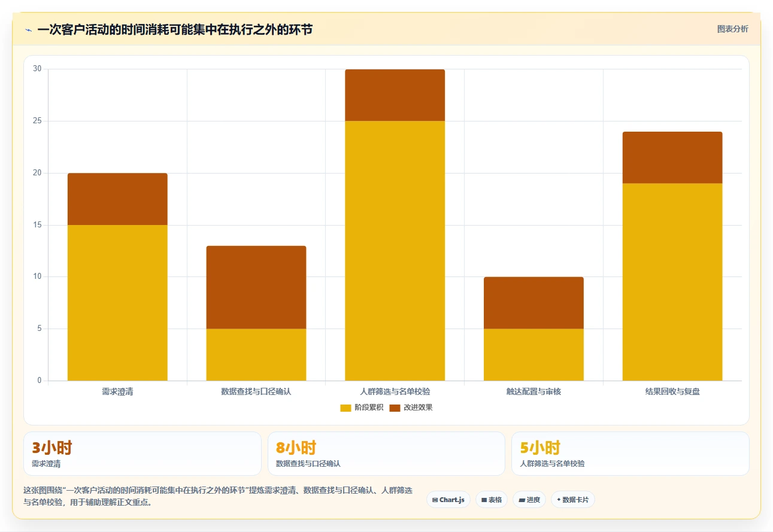This screenshot has height=532, width=773.
Task: Click the yellow bar segment for 数据查找与口径确认
Action: pos(256,355)
